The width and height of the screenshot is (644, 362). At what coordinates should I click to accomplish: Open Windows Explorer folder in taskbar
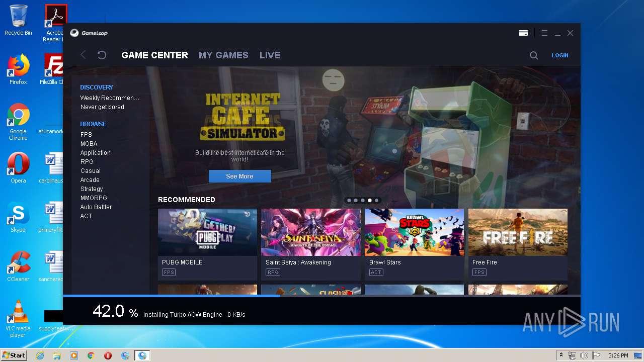(x=57, y=355)
